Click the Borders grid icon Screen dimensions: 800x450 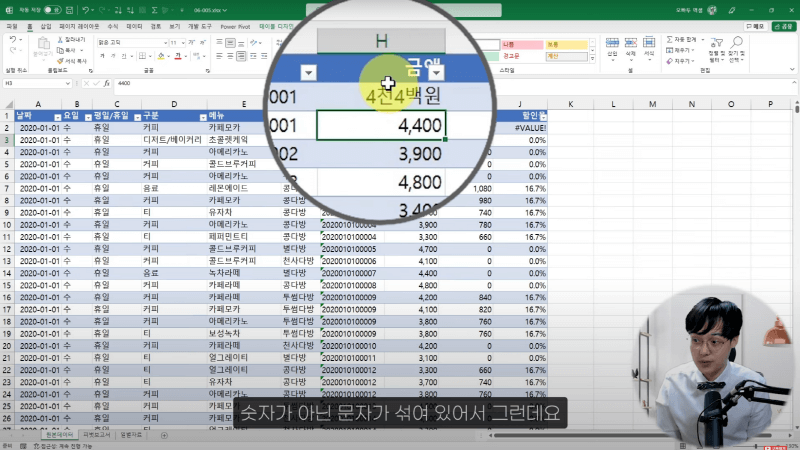point(142,56)
